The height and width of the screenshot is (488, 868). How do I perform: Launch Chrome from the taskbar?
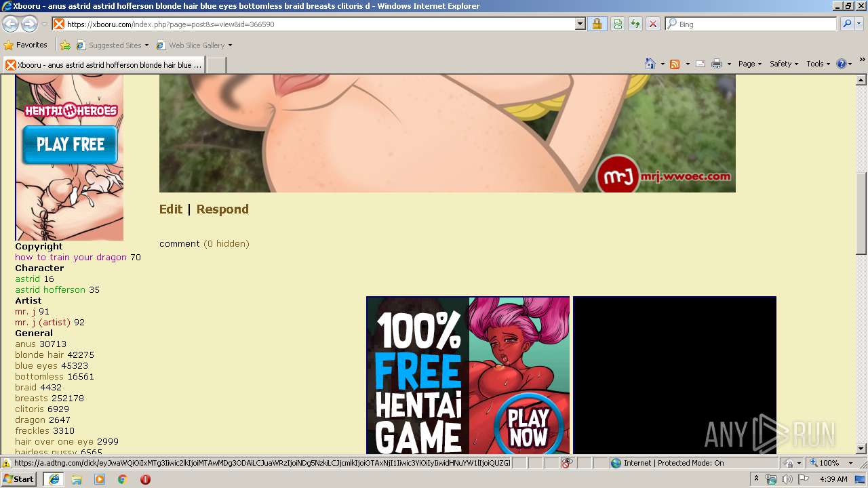coord(122,479)
